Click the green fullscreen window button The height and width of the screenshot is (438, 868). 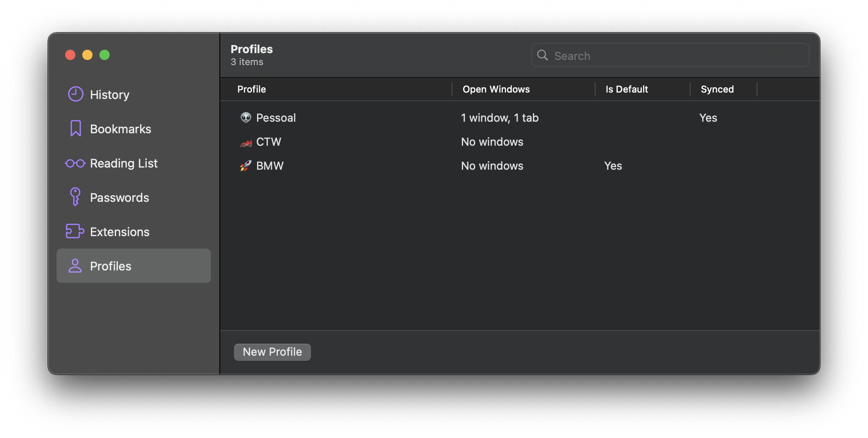coord(105,55)
